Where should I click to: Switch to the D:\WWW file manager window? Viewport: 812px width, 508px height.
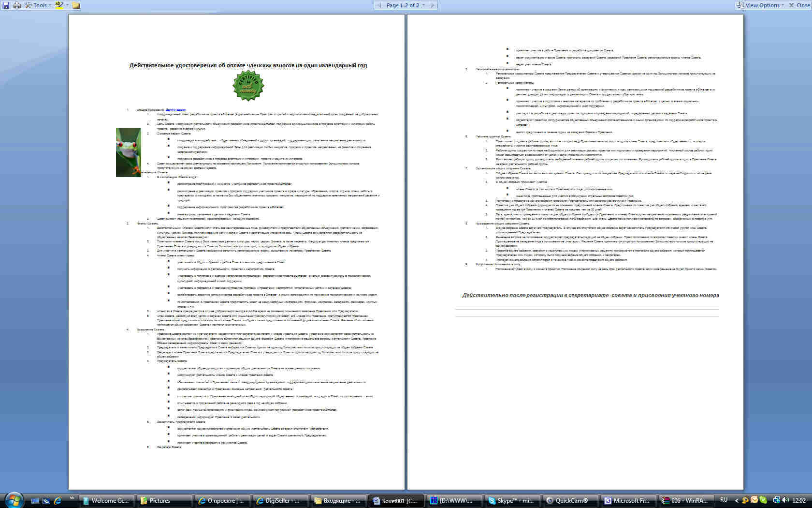point(454,501)
